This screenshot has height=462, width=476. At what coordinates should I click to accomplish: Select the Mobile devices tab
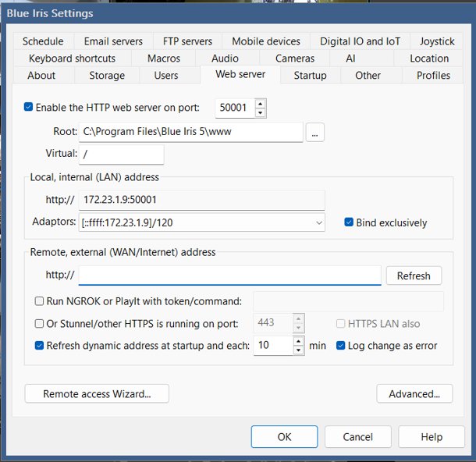click(266, 41)
